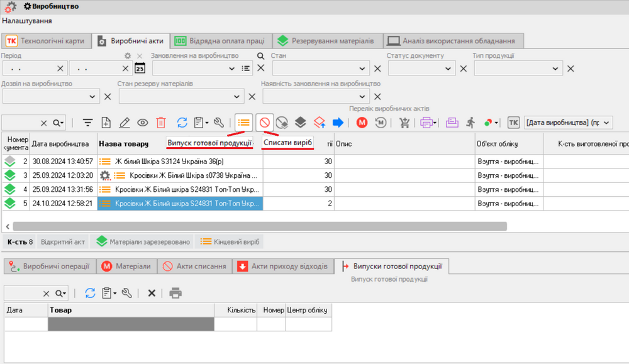Click the shopping cart icon in the toolbar

[x=404, y=123]
